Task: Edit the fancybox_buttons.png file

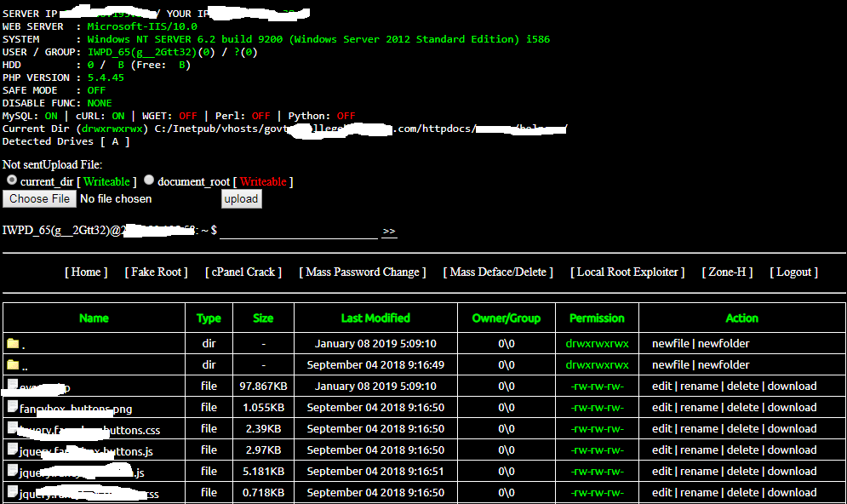Action: tap(661, 407)
